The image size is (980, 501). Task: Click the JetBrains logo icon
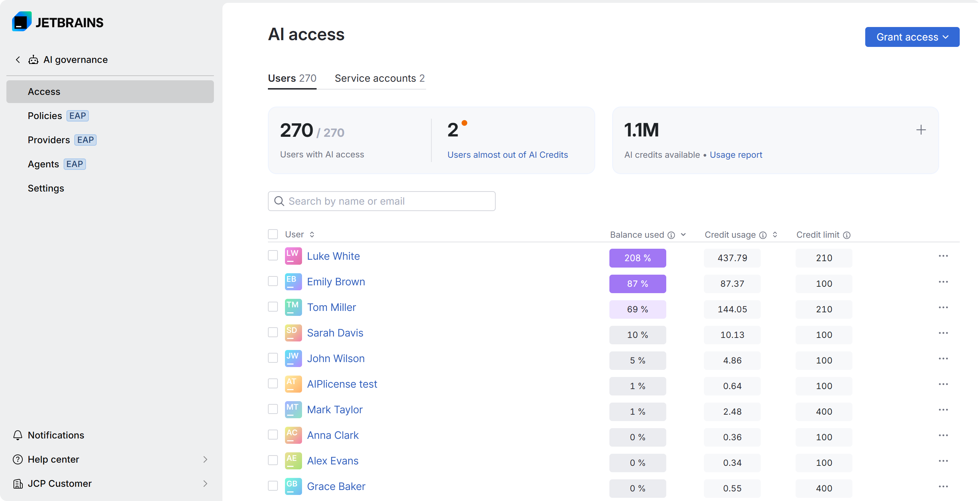pyautogui.click(x=22, y=22)
